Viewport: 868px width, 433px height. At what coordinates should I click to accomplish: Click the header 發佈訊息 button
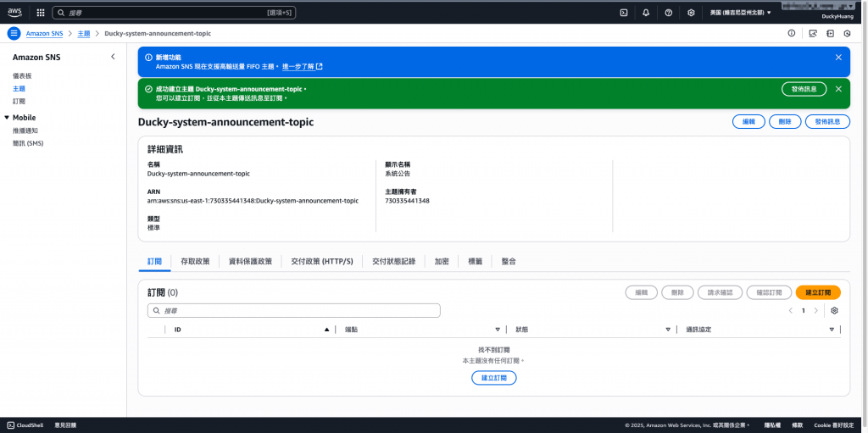[827, 122]
